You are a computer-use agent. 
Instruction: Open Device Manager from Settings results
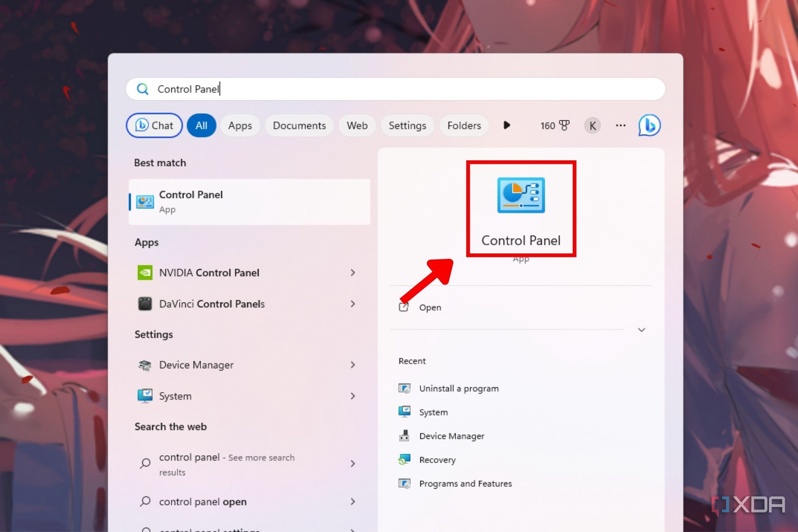click(196, 365)
